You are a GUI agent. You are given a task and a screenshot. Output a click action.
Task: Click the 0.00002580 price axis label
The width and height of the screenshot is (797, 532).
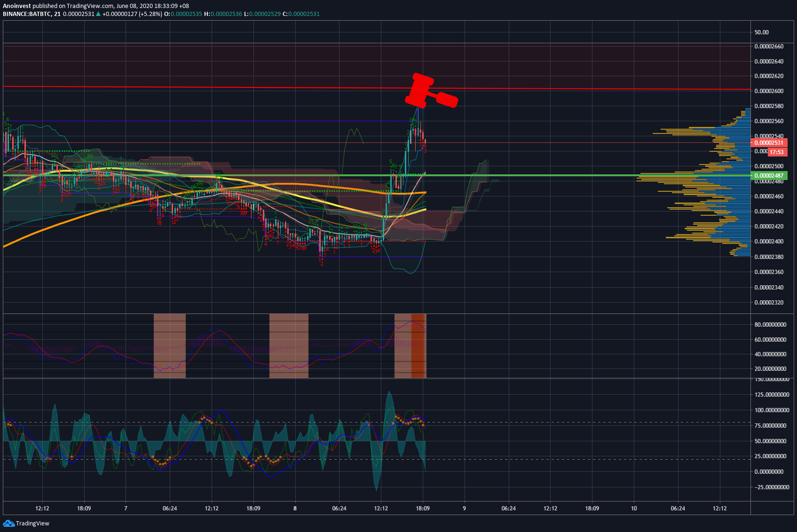(769, 106)
